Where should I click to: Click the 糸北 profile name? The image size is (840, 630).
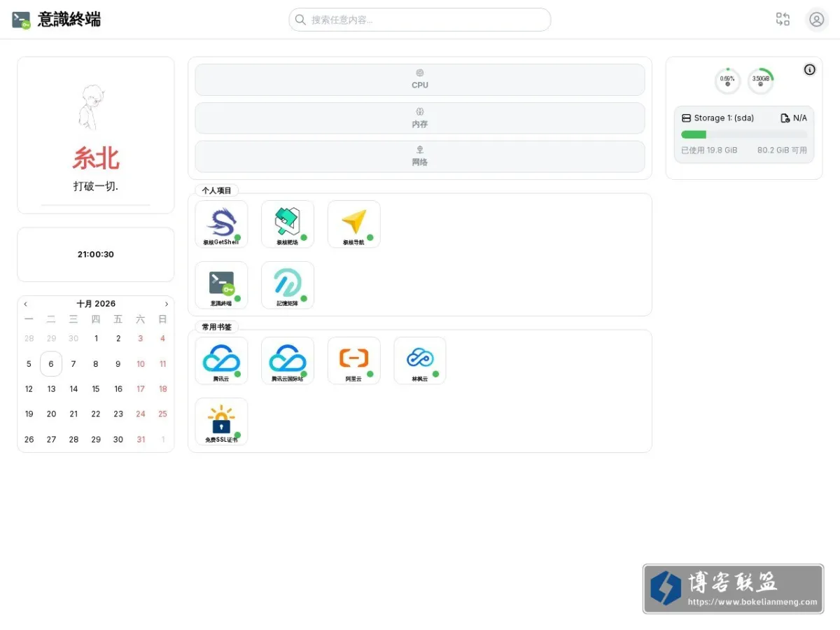coord(96,159)
